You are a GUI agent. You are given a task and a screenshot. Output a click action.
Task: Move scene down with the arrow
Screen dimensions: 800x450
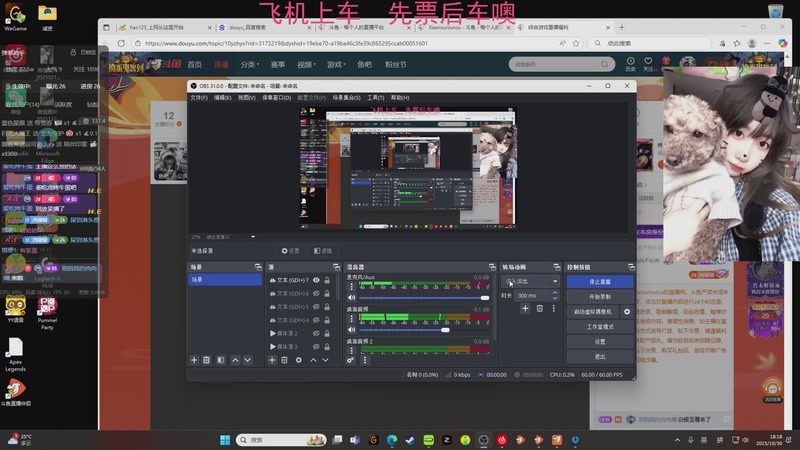click(247, 360)
